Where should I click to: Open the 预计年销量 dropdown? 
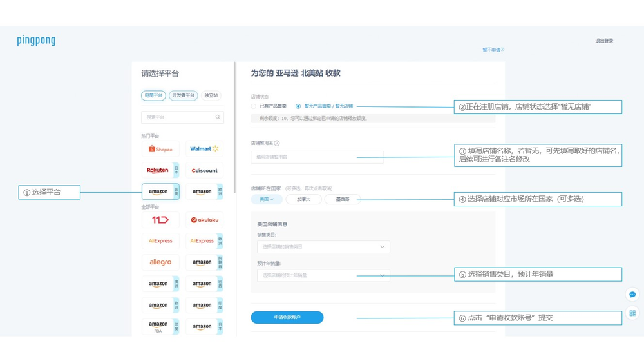[323, 275]
